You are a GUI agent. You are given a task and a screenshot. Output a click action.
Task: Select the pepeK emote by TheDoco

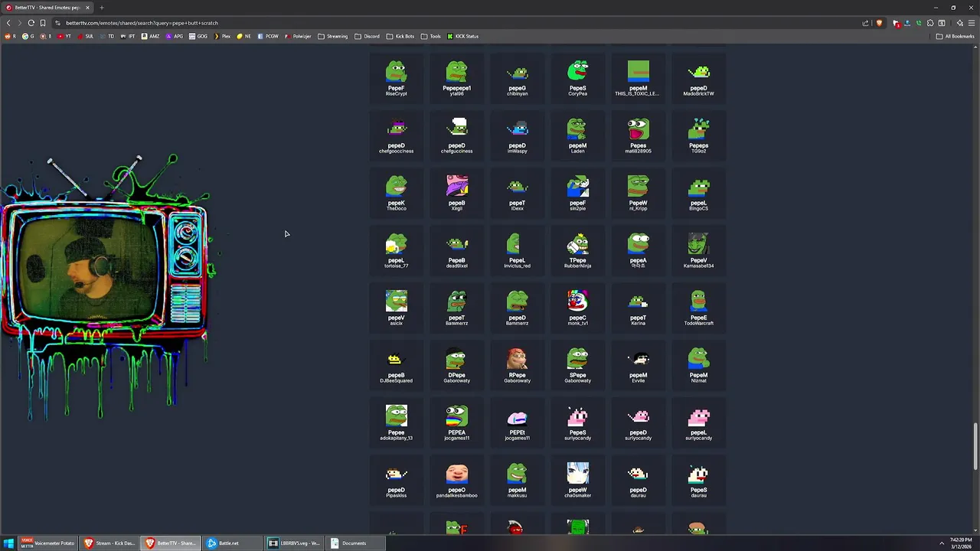coord(396,192)
